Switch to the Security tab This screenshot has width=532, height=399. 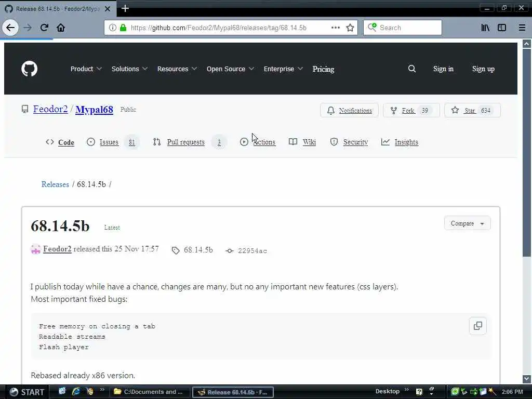click(x=349, y=142)
